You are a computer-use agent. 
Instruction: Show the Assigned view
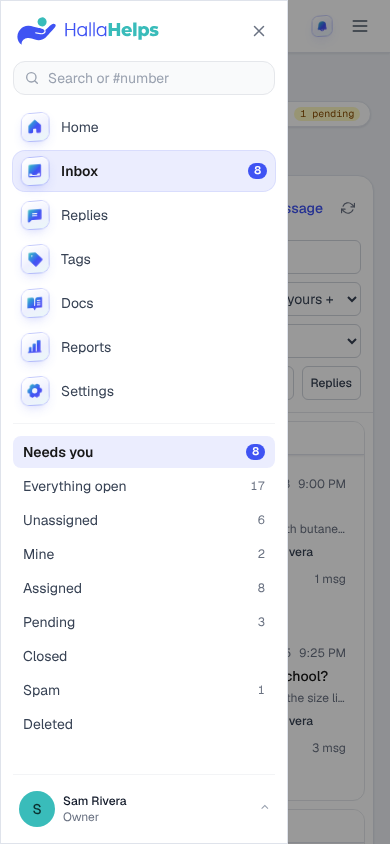click(144, 588)
